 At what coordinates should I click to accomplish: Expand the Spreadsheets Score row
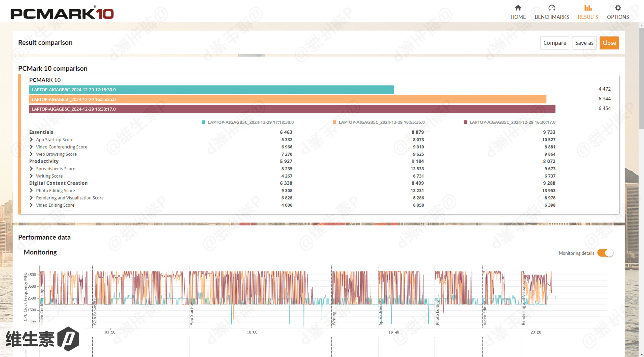tap(31, 169)
